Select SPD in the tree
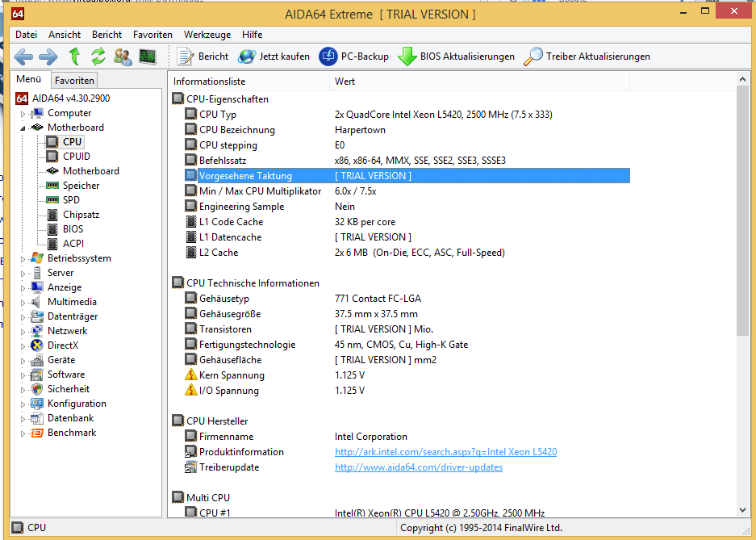The width and height of the screenshot is (756, 540). coord(71,200)
